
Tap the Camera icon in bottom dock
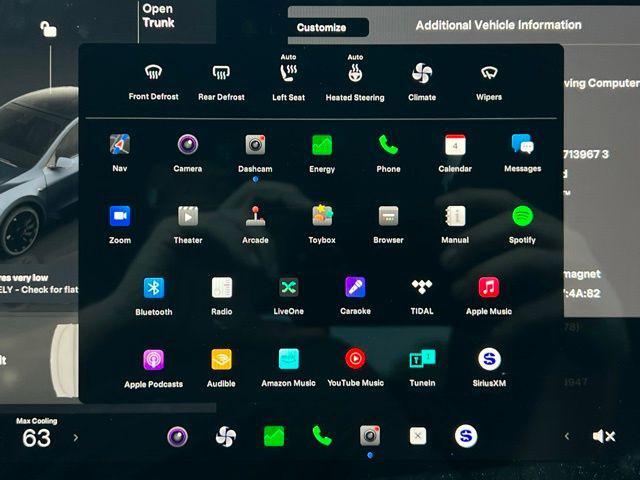pos(177,436)
